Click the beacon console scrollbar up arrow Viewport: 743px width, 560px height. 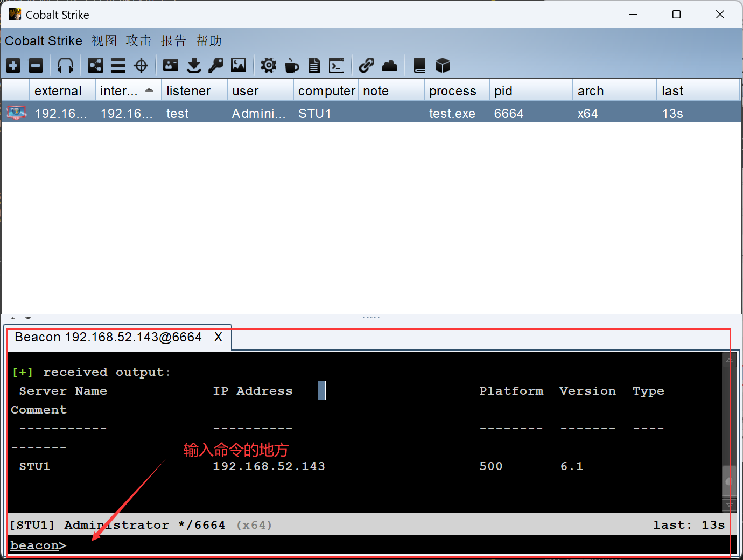pos(729,359)
